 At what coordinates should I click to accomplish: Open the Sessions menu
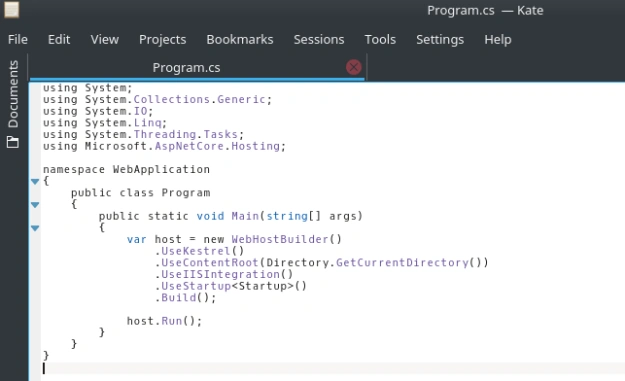pyautogui.click(x=319, y=39)
